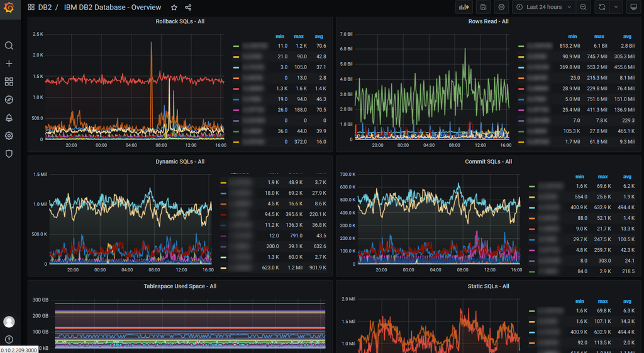Toggle the red series swatch in Rollback legend
644x353 pixels.
pyautogui.click(x=236, y=89)
